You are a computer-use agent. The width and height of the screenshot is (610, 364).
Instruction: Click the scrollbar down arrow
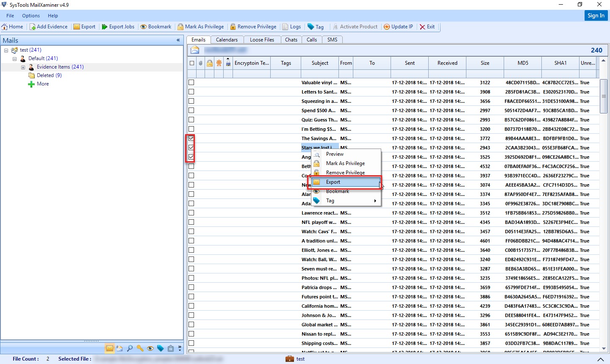[604, 349]
